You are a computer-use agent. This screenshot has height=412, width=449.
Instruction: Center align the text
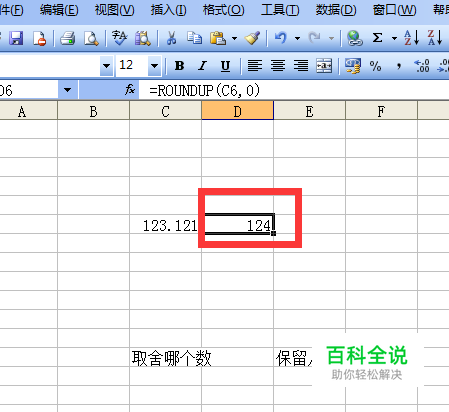278,66
